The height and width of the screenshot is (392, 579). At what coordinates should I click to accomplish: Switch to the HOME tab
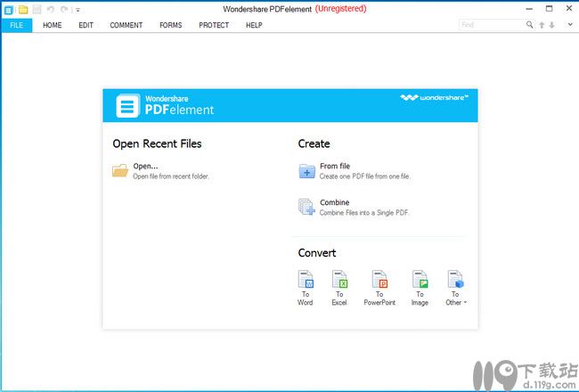(x=52, y=25)
